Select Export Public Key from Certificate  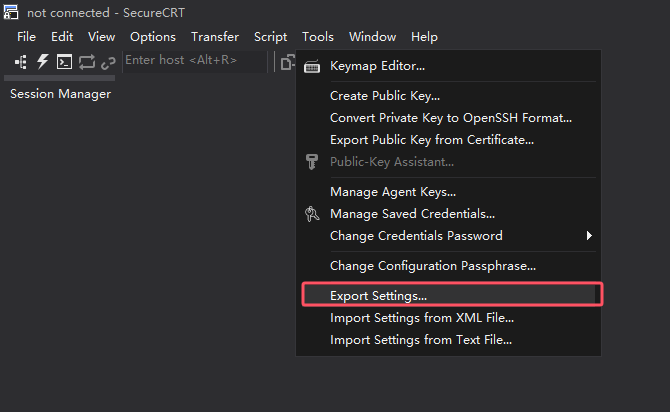[449, 140]
